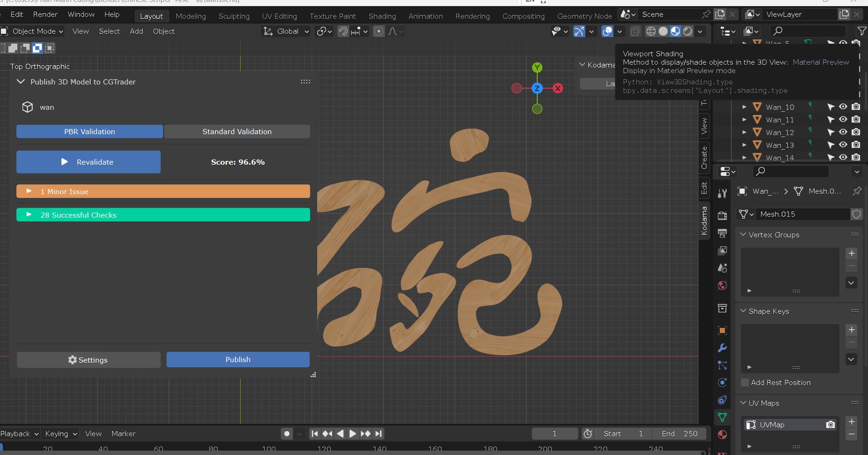Click the Publish button

point(238,360)
